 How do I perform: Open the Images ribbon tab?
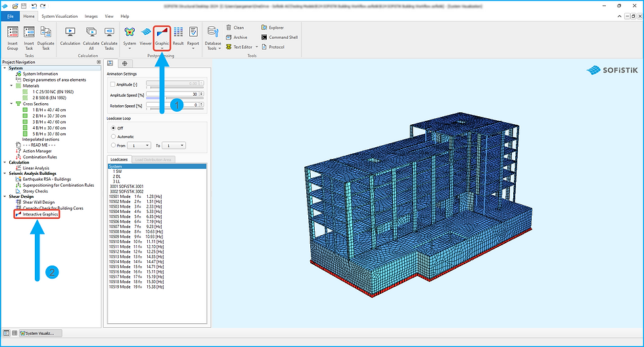tap(91, 16)
